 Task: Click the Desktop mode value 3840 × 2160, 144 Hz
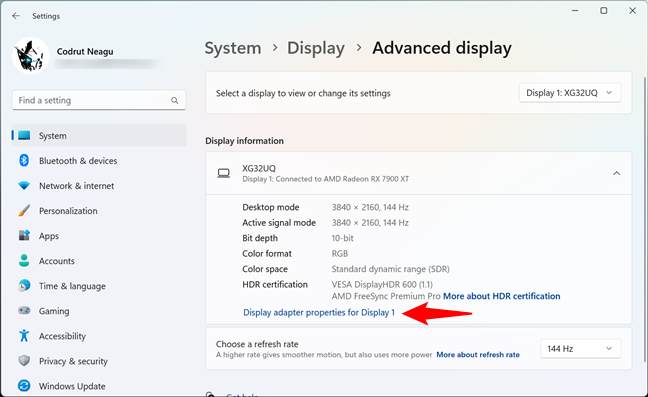pyautogui.click(x=370, y=207)
